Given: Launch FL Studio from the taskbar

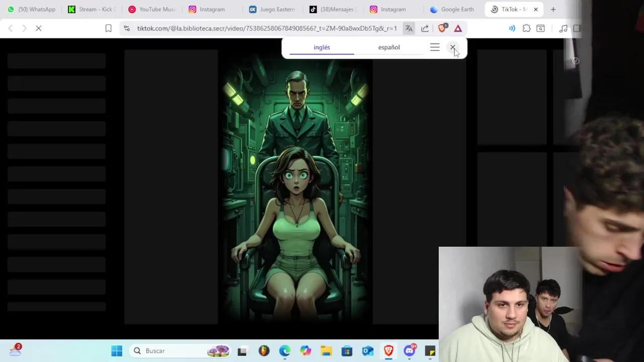Looking at the screenshot, I should point(264,351).
